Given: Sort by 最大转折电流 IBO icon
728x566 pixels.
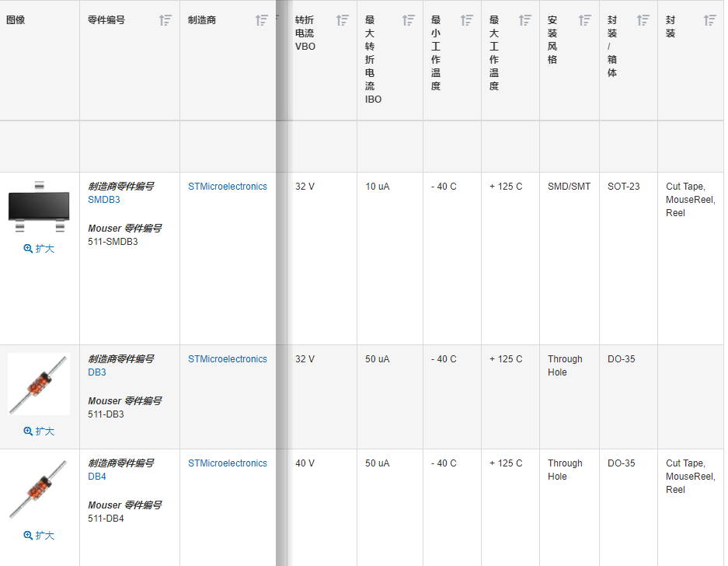Looking at the screenshot, I should coord(409,20).
